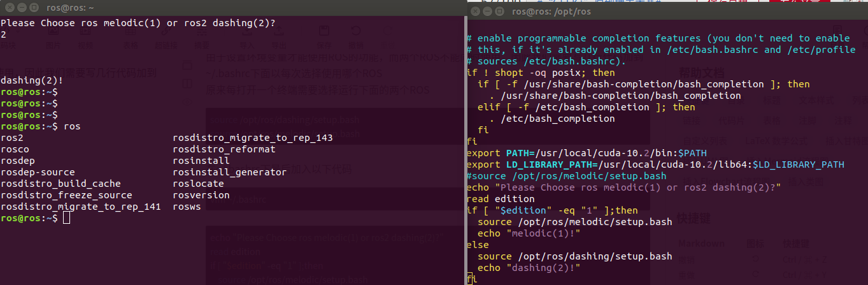
Task: Click 'rosdistro_migrate_to_rep_141' in the completion list
Action: pyautogui.click(x=81, y=207)
